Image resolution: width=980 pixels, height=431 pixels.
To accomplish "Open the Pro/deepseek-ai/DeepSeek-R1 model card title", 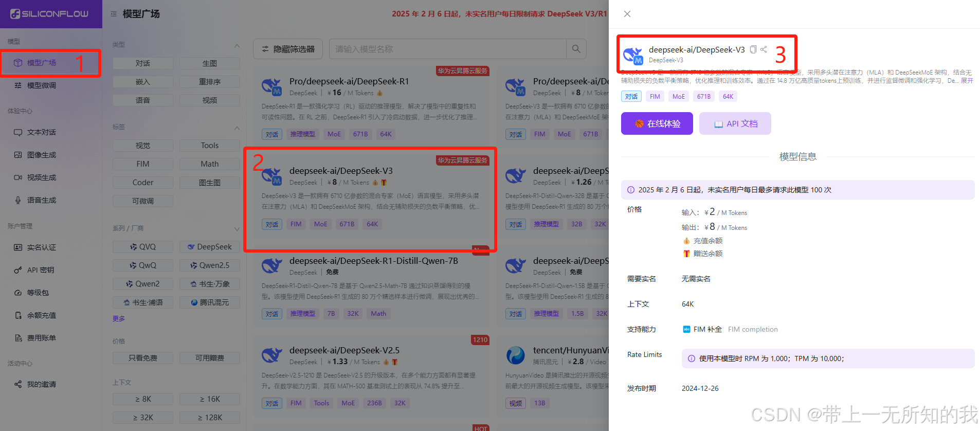I will point(349,81).
